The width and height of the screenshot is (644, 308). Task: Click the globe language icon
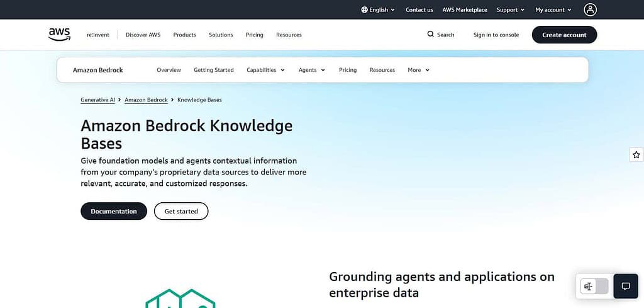364,10
